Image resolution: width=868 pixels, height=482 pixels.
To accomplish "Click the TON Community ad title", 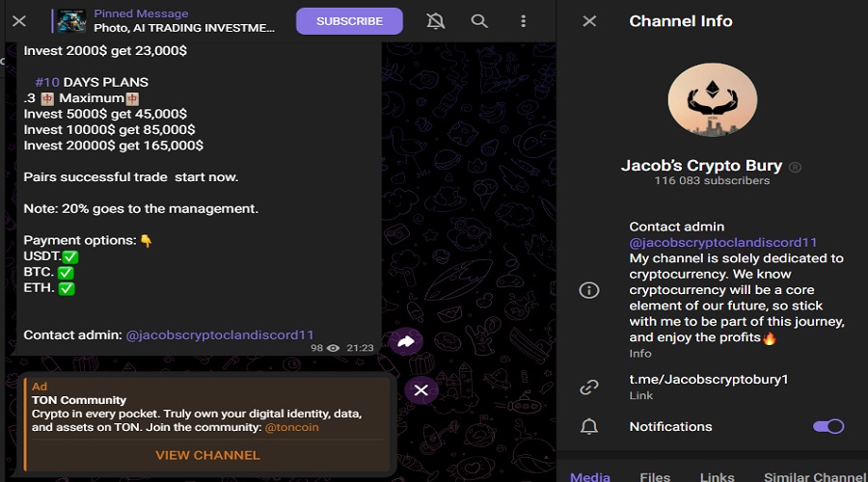I will [x=79, y=400].
